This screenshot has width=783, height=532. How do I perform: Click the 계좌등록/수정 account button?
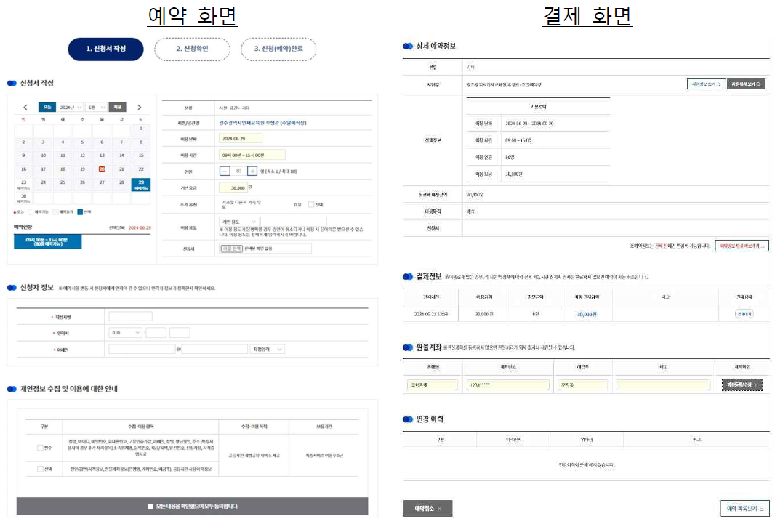point(742,384)
